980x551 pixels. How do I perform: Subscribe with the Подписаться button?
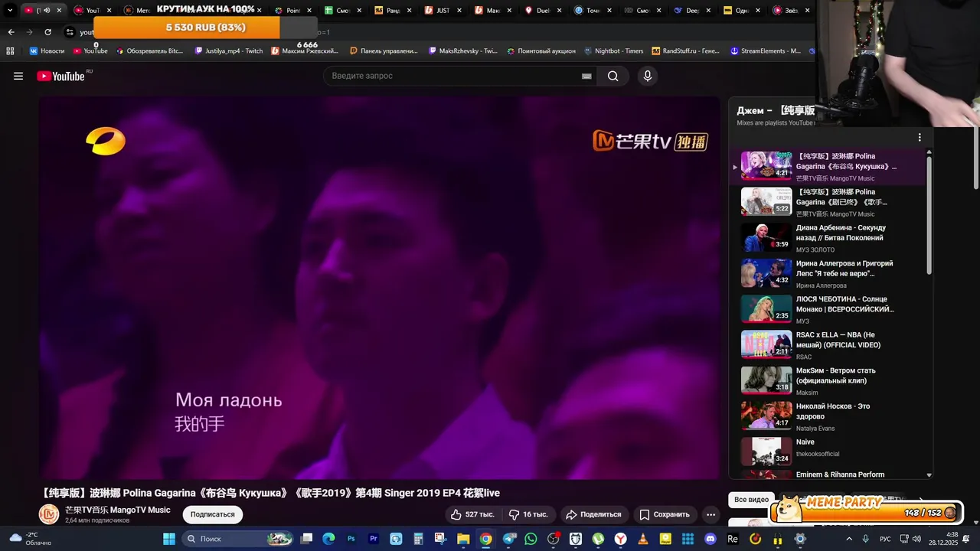tap(212, 514)
